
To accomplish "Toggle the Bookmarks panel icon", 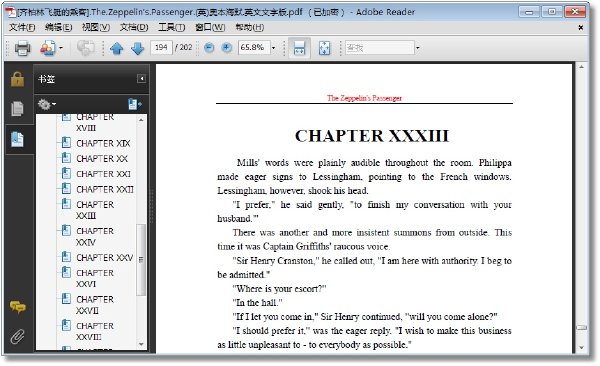I will (17, 139).
